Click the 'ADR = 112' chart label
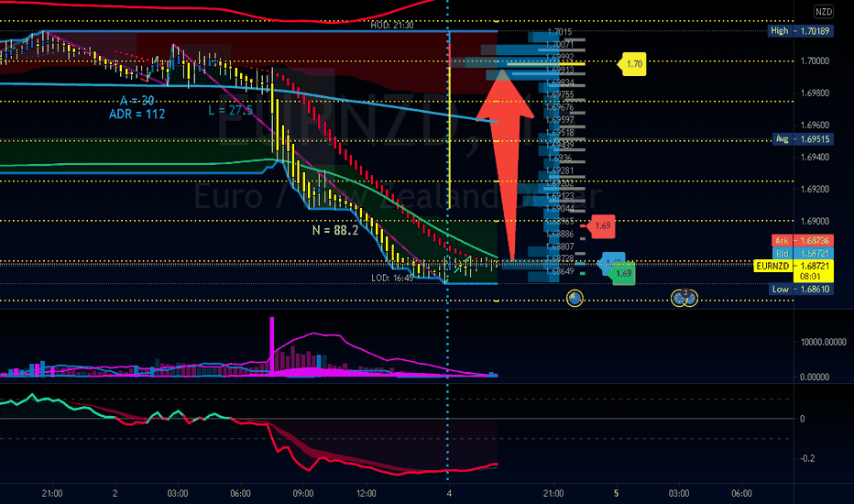 [137, 115]
